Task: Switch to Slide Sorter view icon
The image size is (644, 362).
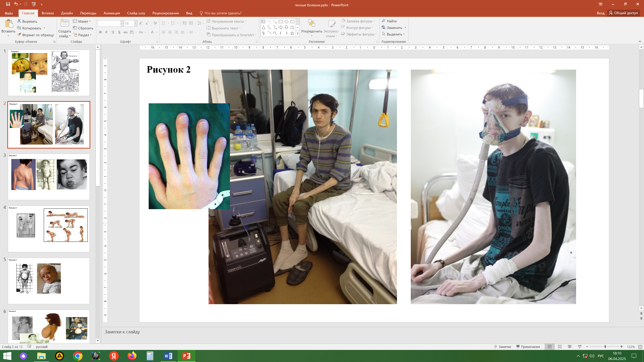Action: click(x=560, y=347)
